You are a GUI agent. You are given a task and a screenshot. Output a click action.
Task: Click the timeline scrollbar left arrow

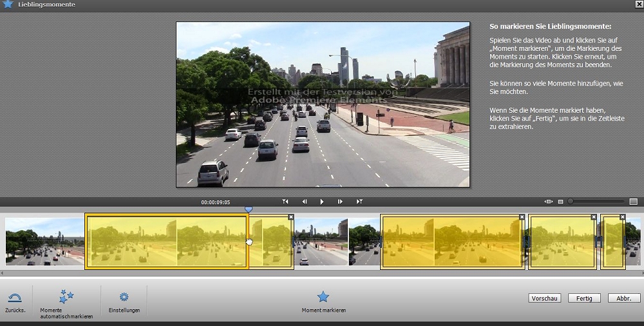pyautogui.click(x=3, y=273)
